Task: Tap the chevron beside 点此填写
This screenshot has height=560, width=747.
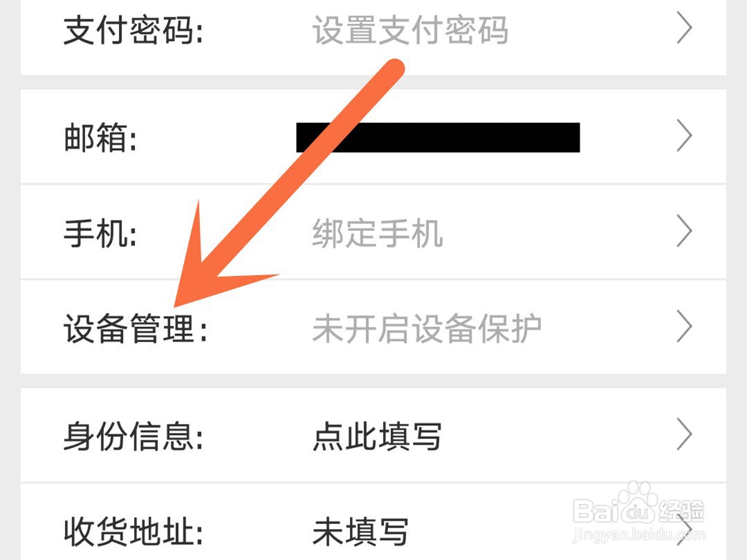Action: [684, 434]
